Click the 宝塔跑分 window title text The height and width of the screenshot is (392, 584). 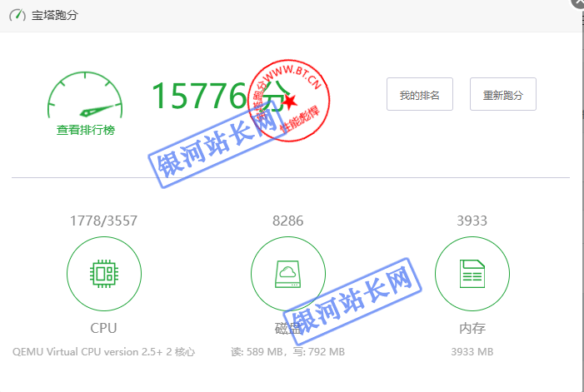pyautogui.click(x=55, y=15)
